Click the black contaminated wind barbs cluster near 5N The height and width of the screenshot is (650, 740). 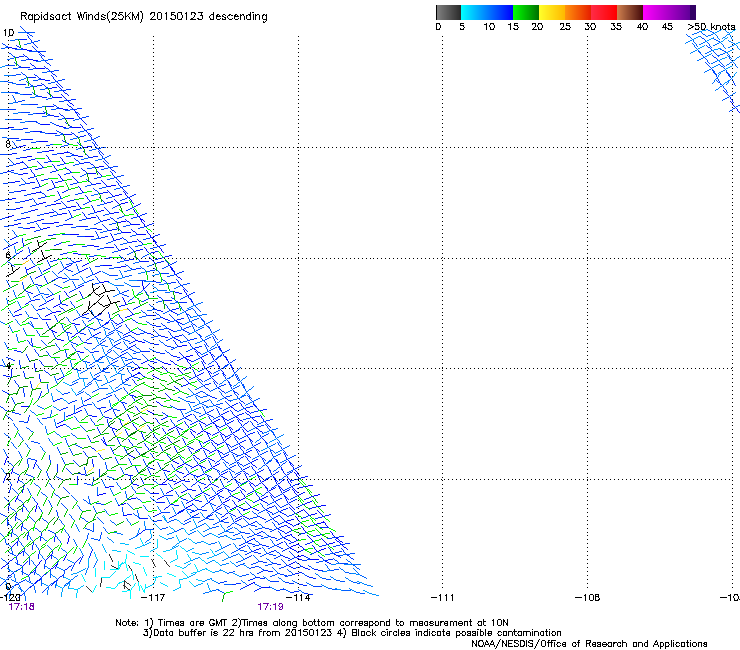coord(101,300)
